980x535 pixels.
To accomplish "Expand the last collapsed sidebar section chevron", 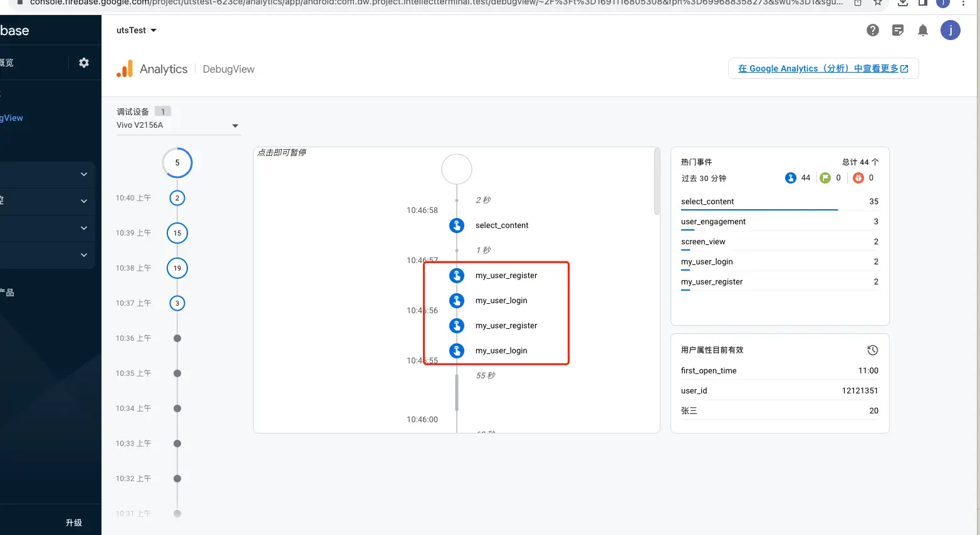I will tap(84, 255).
